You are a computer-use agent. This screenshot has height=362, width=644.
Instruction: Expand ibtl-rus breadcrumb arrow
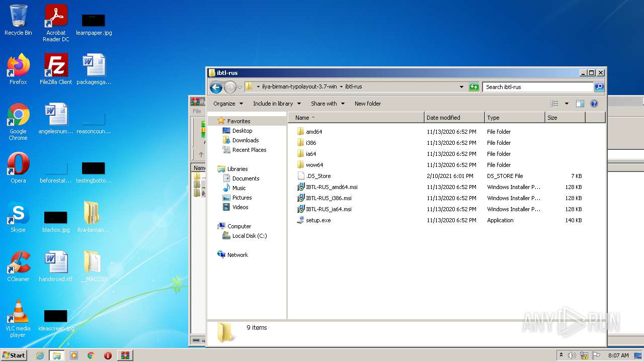point(341,86)
